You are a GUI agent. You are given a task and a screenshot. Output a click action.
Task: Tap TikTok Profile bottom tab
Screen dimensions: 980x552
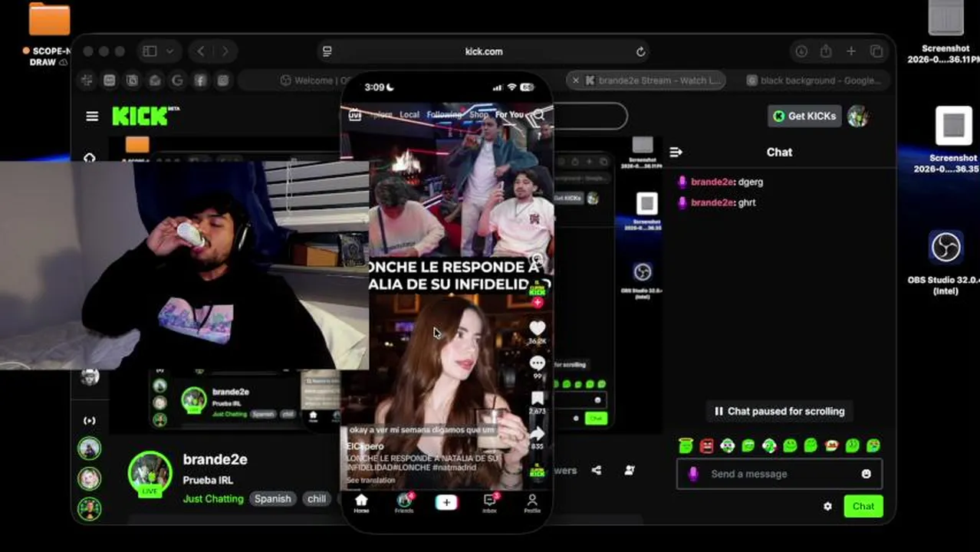point(531,504)
